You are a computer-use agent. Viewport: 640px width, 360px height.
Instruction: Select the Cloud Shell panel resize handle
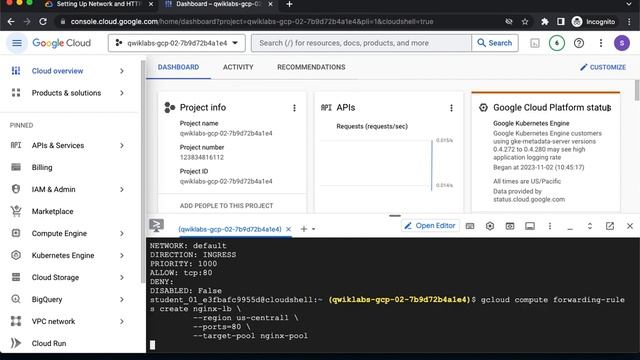tap(395, 216)
